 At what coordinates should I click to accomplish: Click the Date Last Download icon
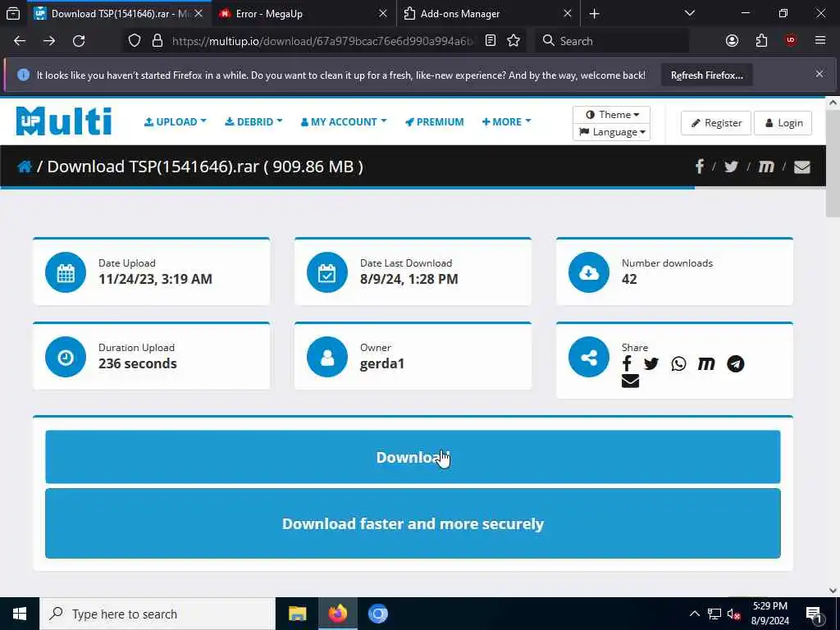[326, 272]
